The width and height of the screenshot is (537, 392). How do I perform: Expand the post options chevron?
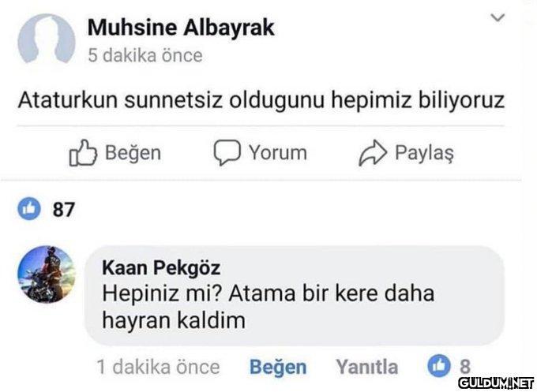[497, 18]
